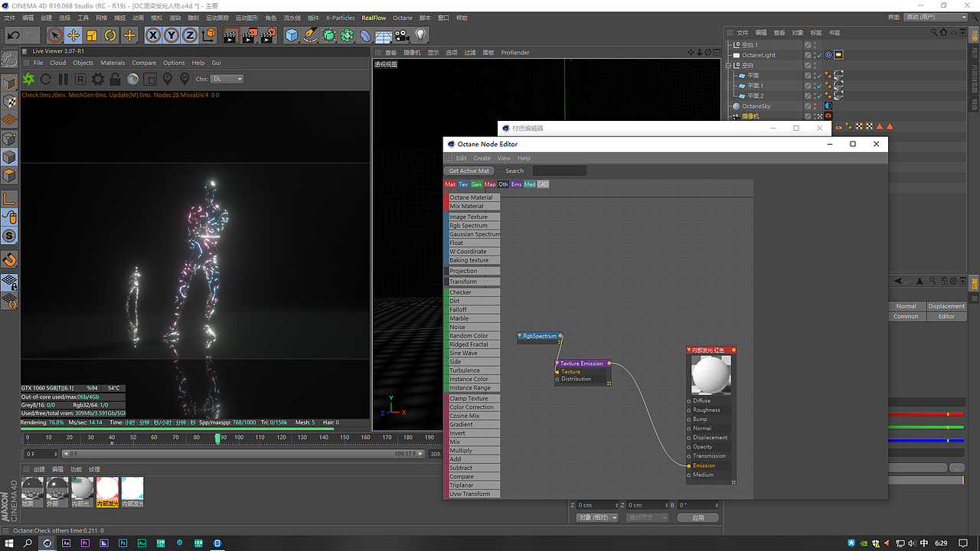This screenshot has width=980, height=551.
Task: Activate the Live Viewer render region icon
Action: pos(150,79)
